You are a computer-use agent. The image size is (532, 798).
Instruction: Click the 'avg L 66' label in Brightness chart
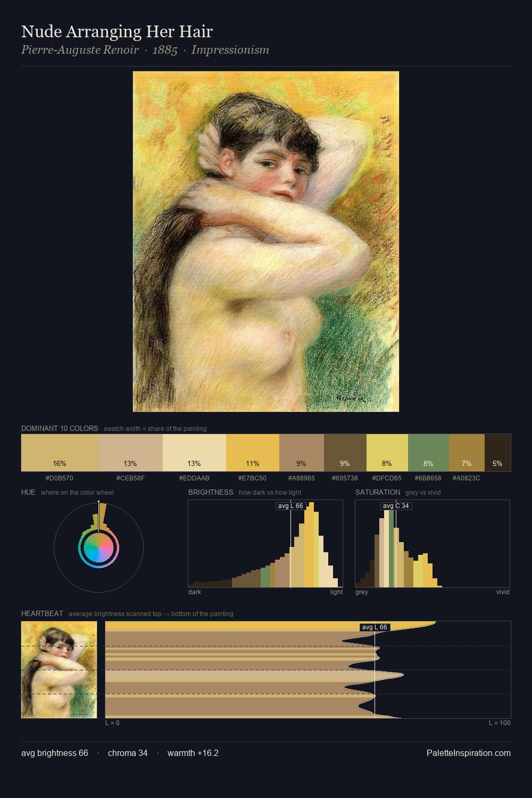point(290,506)
